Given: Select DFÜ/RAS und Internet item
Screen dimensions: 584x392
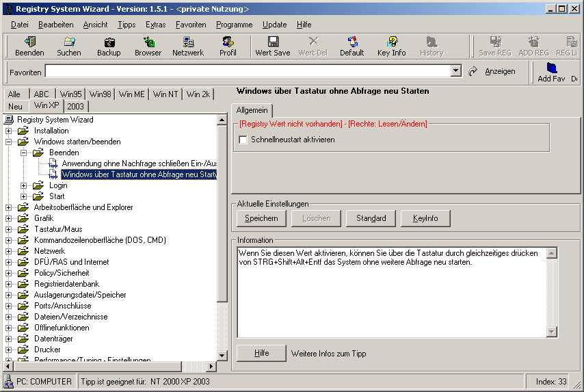Looking at the screenshot, I should click(72, 262).
